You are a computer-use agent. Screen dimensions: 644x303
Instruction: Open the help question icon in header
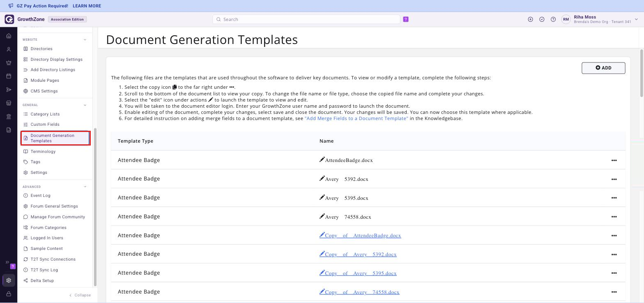coord(553,19)
